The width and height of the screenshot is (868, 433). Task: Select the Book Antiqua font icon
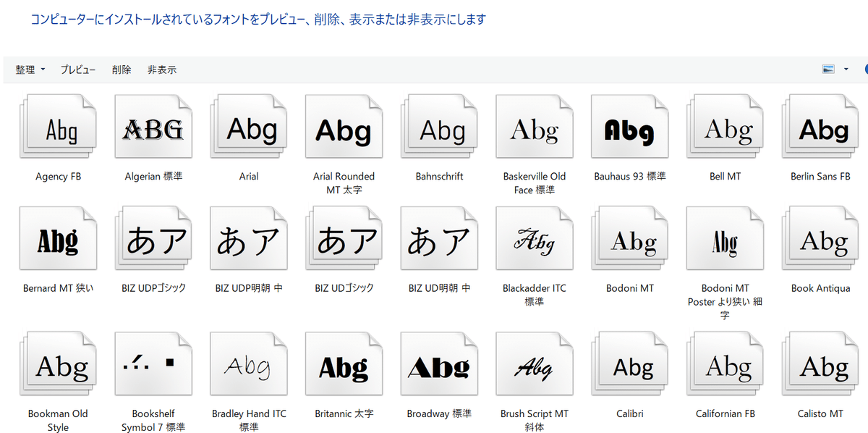point(820,238)
